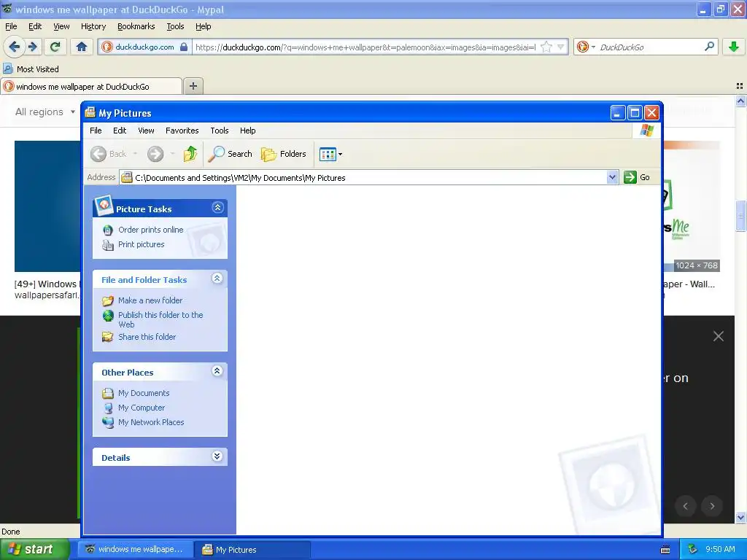Click the search magnifier in DuckDuckGo box

pos(709,47)
